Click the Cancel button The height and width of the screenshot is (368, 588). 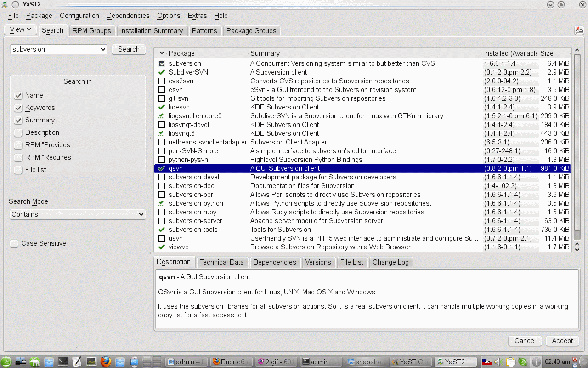525,341
